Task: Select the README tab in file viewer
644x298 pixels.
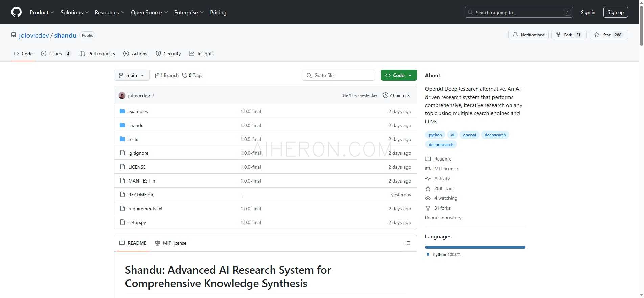Action: (133, 243)
